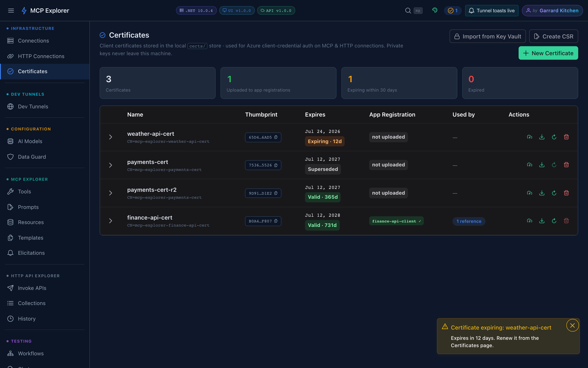Screen dimensions: 588x368
Task: Toggle Tunnel toasts live
Action: tap(492, 10)
